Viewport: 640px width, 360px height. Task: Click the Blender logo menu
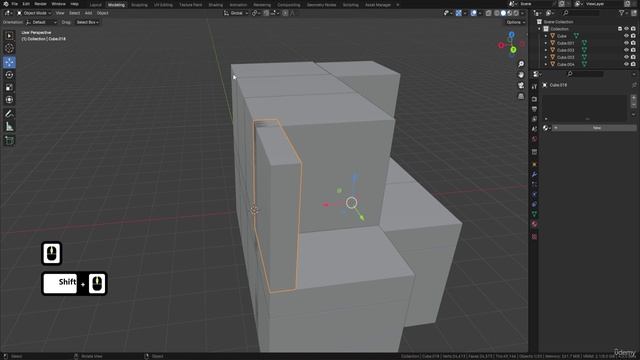(6, 4)
